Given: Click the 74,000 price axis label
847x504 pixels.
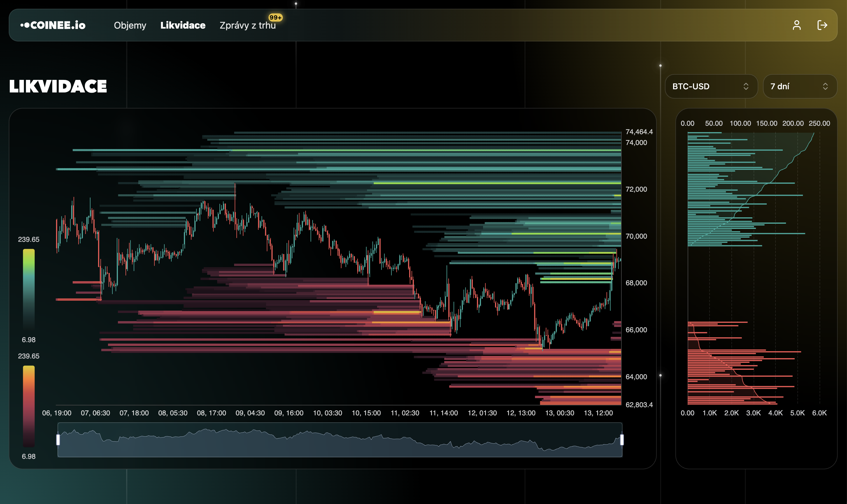Looking at the screenshot, I should tap(636, 143).
